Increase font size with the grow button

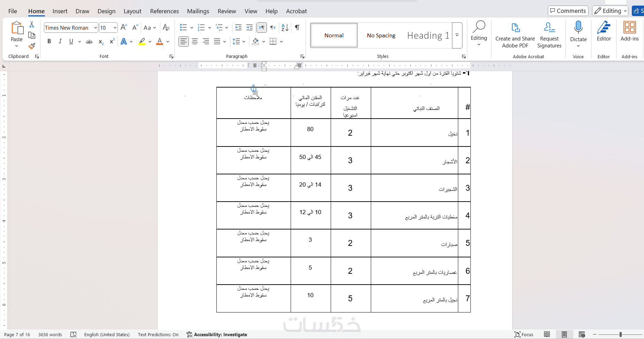[124, 28]
